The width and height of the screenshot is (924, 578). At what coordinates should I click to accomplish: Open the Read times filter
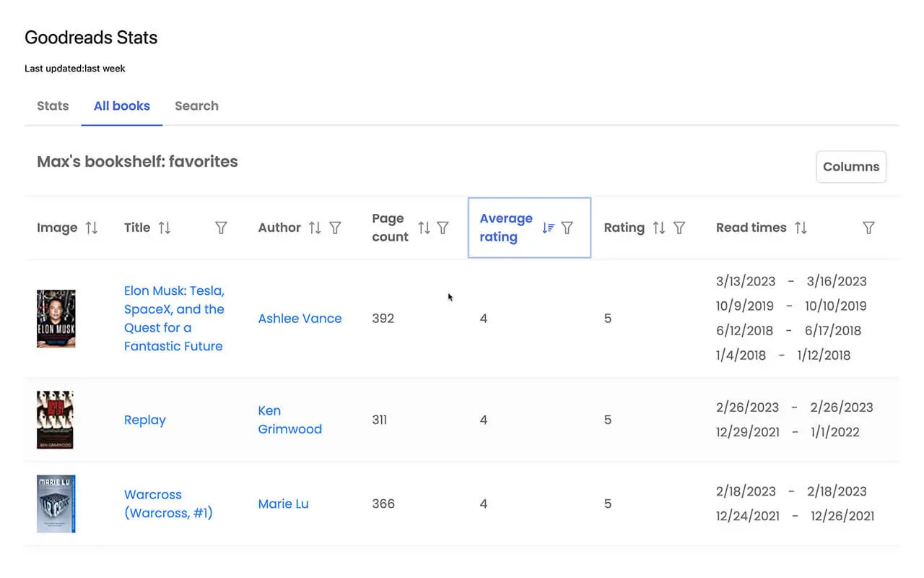[868, 228]
